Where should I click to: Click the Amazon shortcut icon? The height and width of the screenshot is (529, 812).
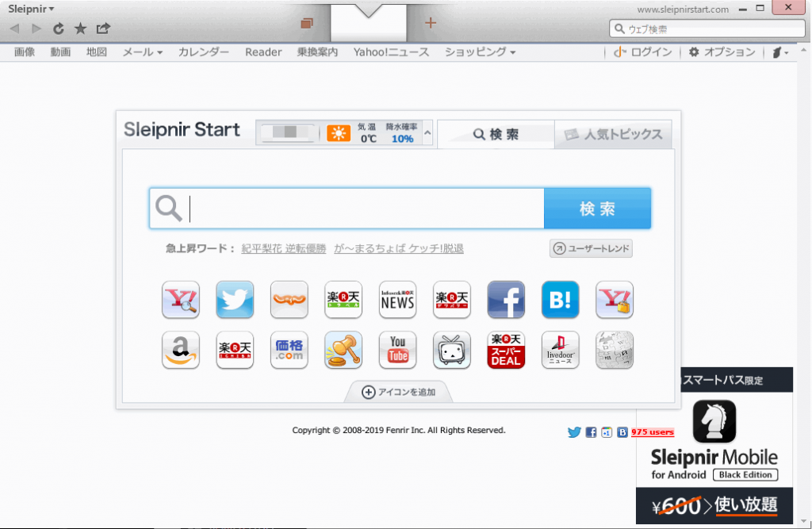click(181, 350)
